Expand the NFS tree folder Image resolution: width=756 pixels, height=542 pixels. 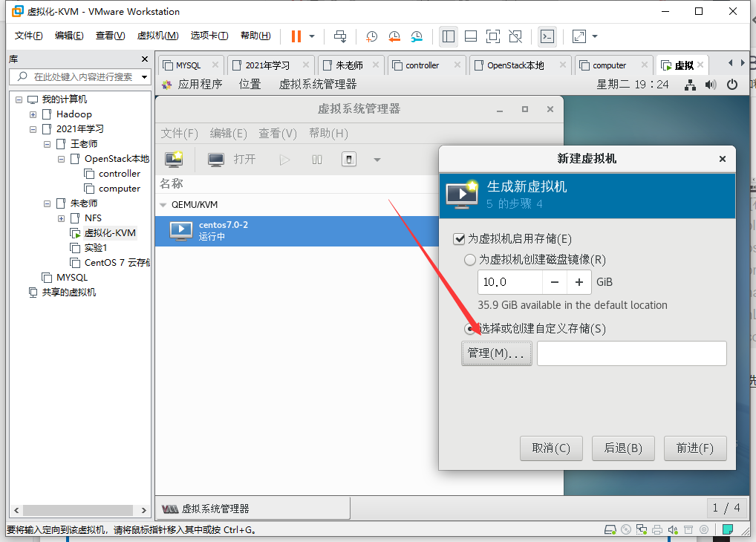tap(61, 218)
